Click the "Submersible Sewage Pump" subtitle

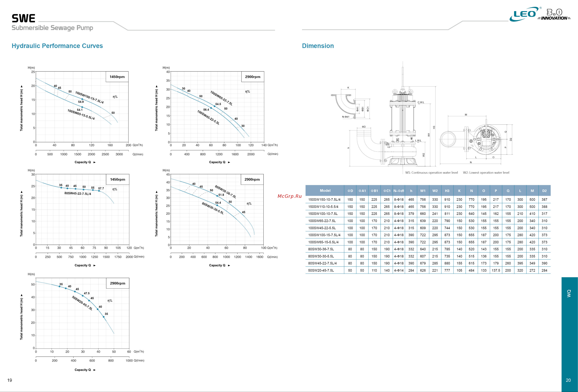(x=52, y=28)
